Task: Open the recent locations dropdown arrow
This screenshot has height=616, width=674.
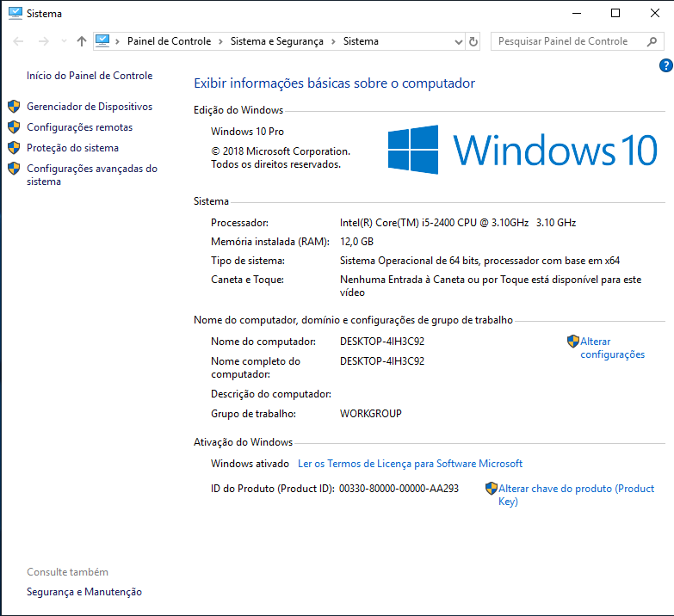Action: point(64,41)
